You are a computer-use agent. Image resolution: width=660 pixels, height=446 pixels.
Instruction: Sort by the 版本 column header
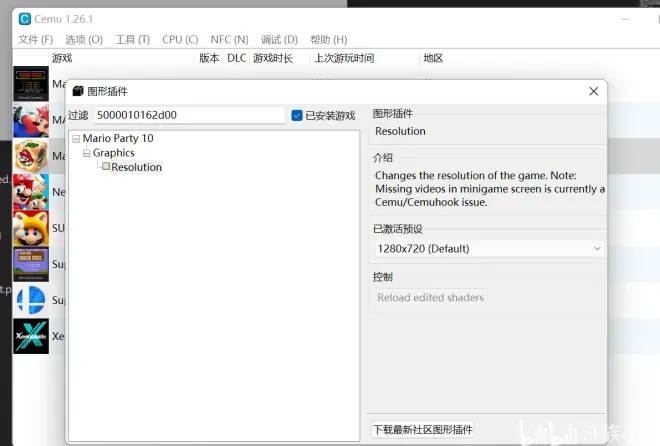(209, 58)
